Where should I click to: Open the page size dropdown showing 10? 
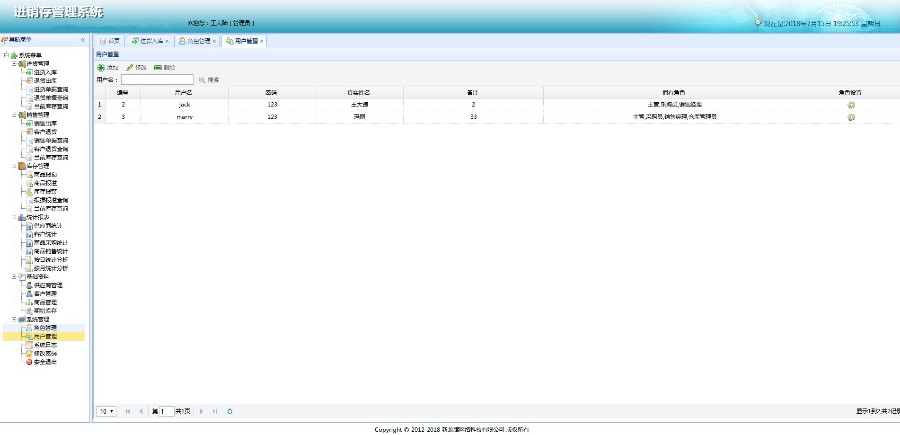(107, 411)
